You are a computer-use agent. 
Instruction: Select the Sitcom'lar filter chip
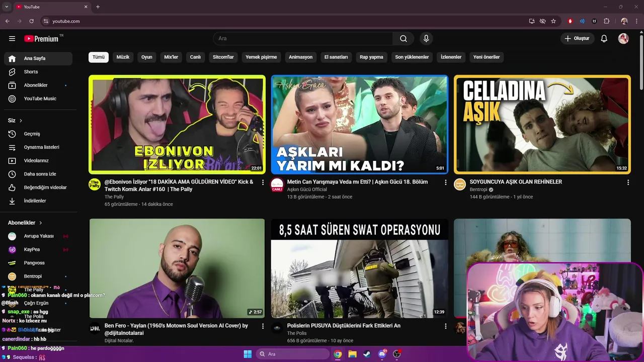pos(223,57)
